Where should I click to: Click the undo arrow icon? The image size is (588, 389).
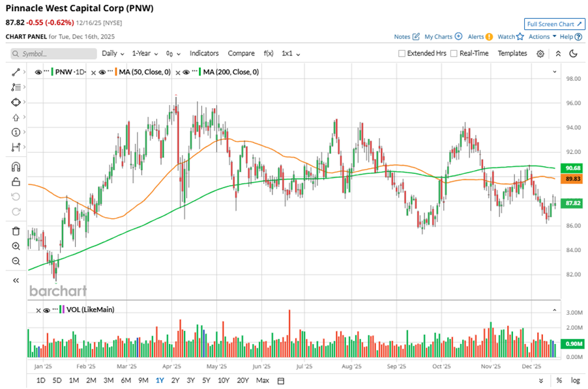coord(16,197)
